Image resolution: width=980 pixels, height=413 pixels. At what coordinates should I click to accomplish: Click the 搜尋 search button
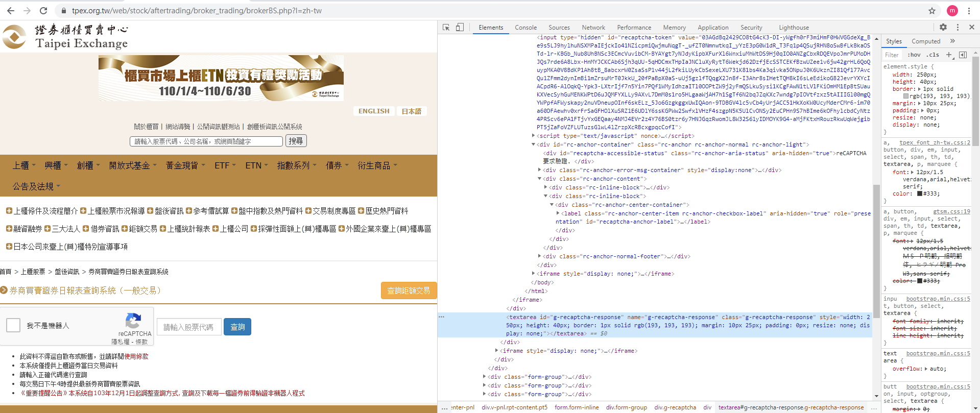tap(296, 141)
